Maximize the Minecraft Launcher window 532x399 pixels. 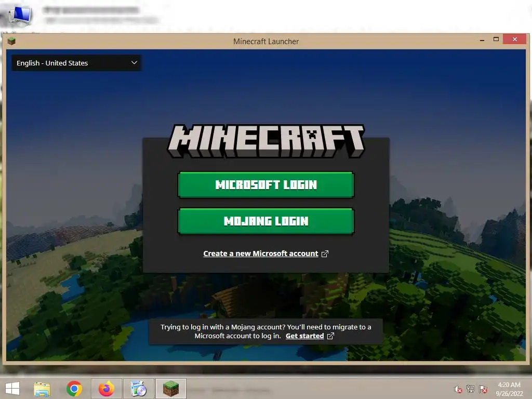pyautogui.click(x=496, y=39)
